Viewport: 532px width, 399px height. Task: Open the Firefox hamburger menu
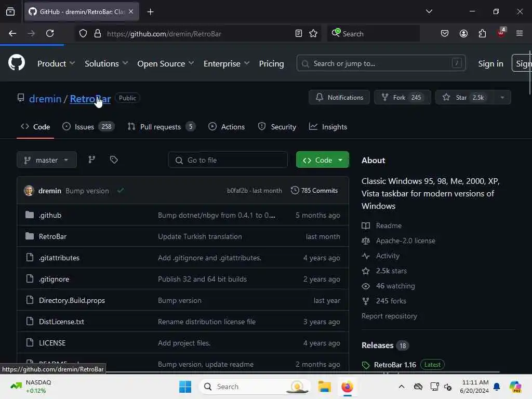[520, 33]
